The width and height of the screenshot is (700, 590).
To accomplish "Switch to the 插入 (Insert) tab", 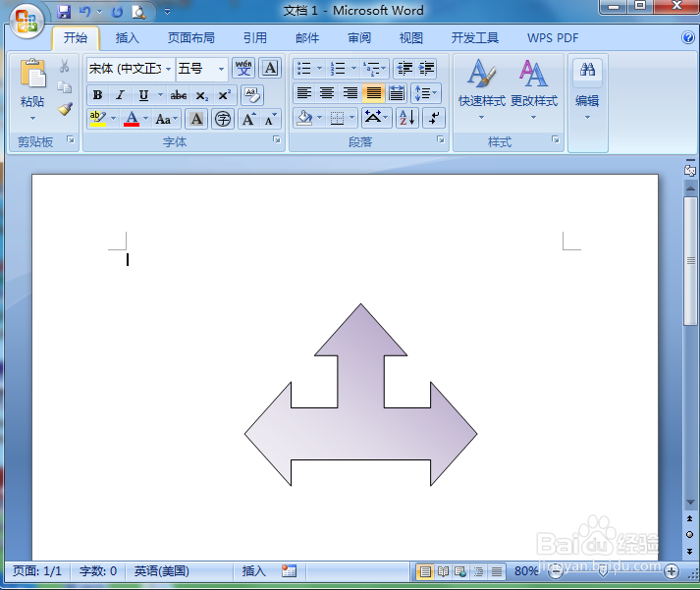I will tap(128, 38).
